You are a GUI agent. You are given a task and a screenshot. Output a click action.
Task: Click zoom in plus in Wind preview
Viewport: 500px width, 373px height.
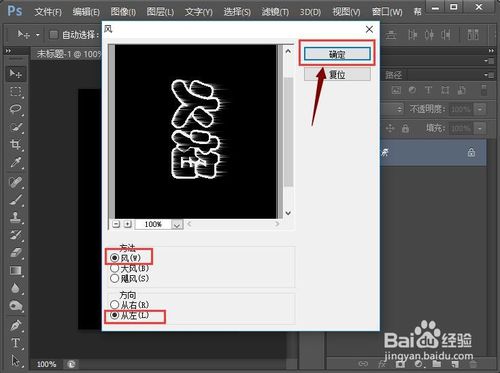click(x=127, y=224)
